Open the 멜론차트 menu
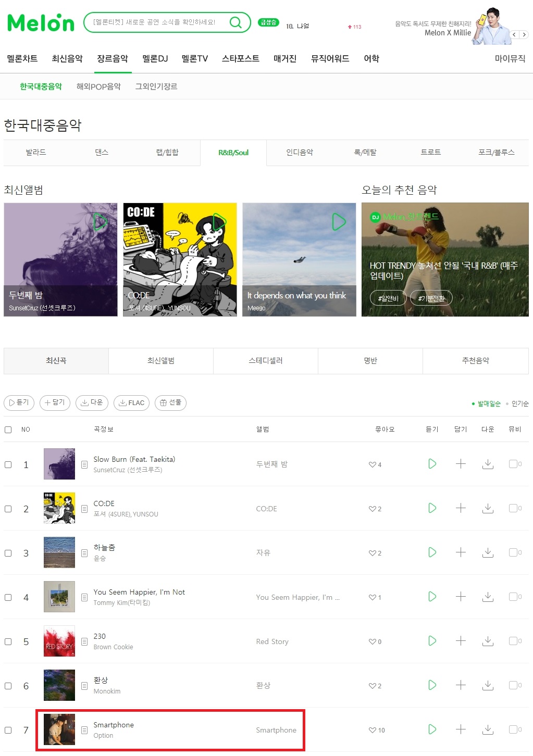This screenshot has width=533, height=756. click(x=22, y=59)
